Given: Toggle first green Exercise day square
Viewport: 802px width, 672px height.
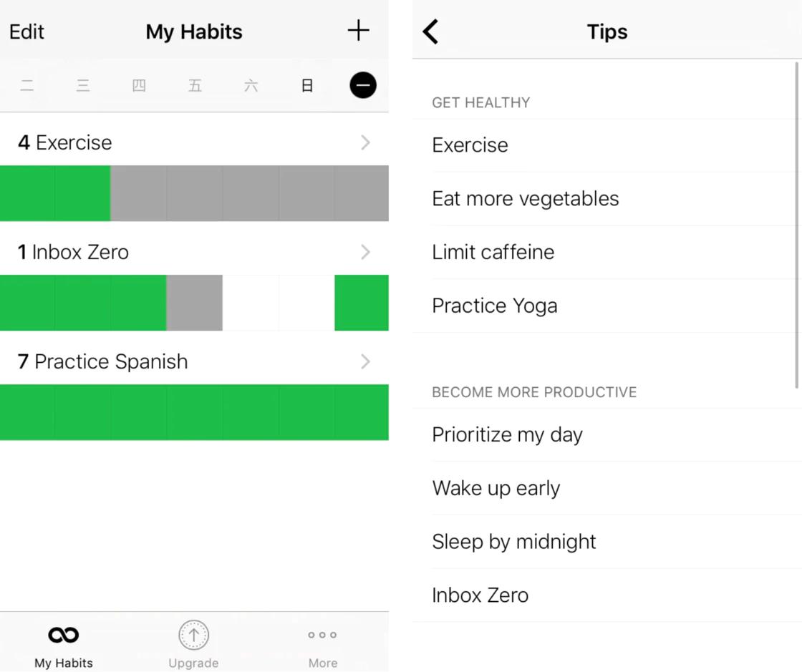Looking at the screenshot, I should [27, 193].
